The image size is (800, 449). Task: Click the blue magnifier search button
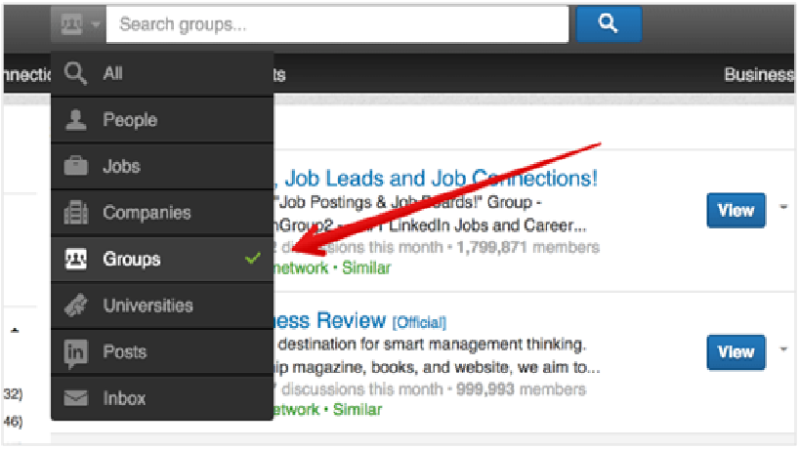(x=609, y=24)
